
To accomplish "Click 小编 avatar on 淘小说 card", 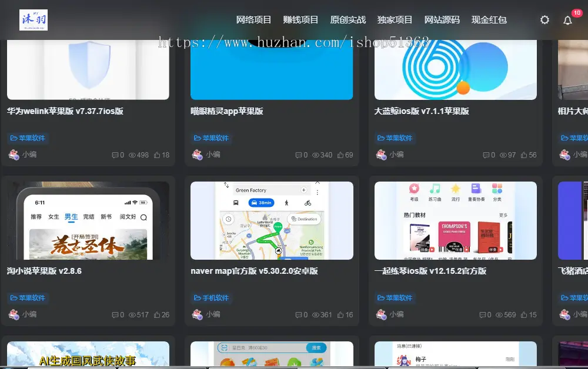I will tap(14, 314).
